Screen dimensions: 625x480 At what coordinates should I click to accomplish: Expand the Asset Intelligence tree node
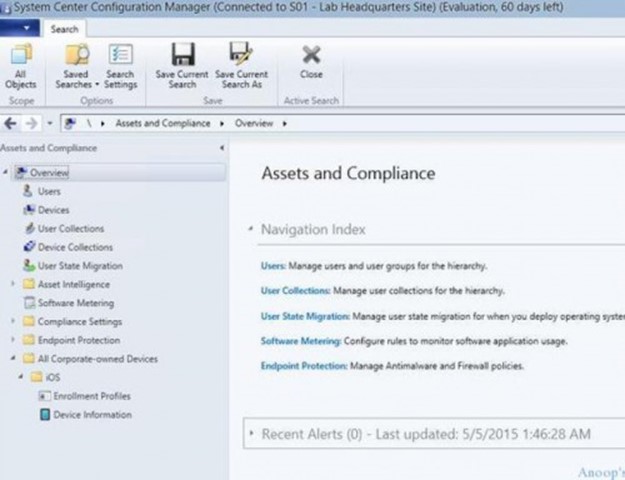coord(13,284)
